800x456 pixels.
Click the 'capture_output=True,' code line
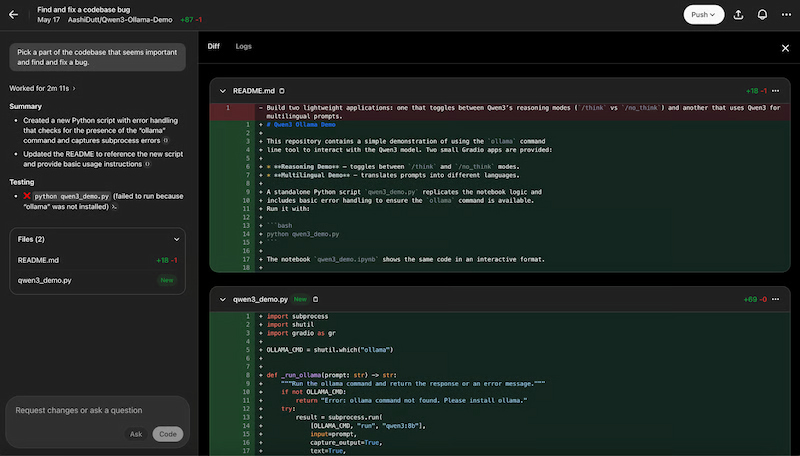tap(346, 442)
